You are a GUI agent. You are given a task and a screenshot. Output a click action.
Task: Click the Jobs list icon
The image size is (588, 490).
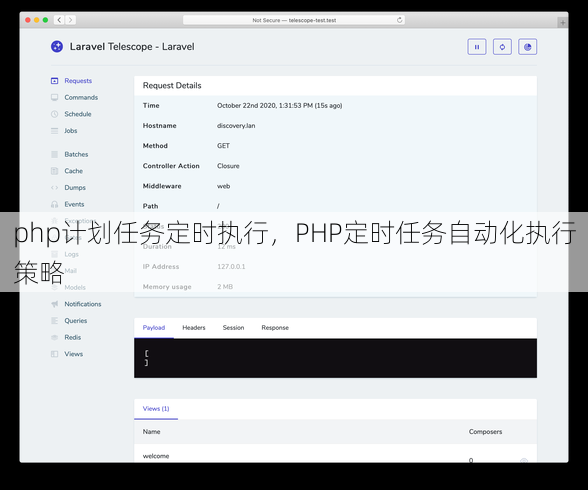pyautogui.click(x=54, y=131)
